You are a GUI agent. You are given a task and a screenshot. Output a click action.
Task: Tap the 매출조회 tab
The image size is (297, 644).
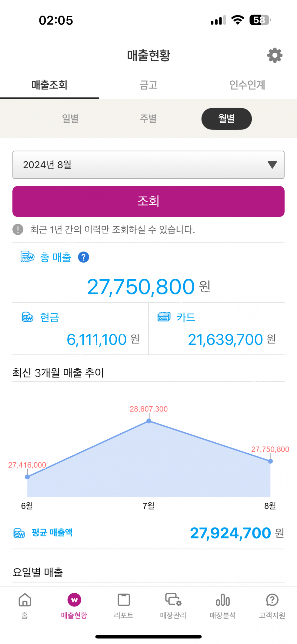pos(49,85)
